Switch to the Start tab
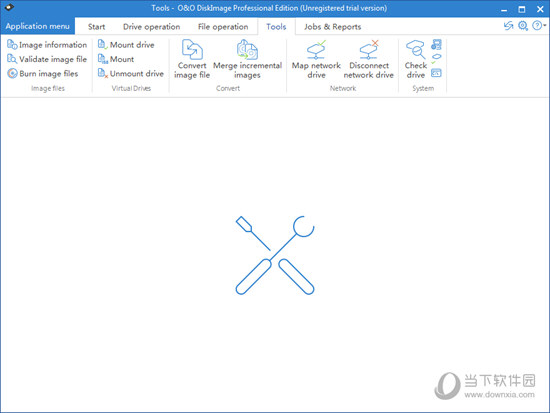 (96, 27)
